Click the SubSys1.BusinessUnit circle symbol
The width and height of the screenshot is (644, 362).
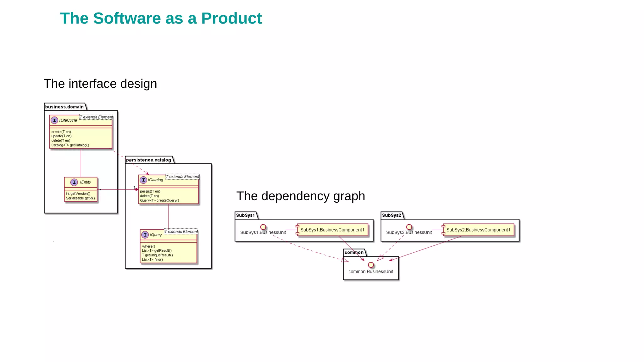point(263,227)
